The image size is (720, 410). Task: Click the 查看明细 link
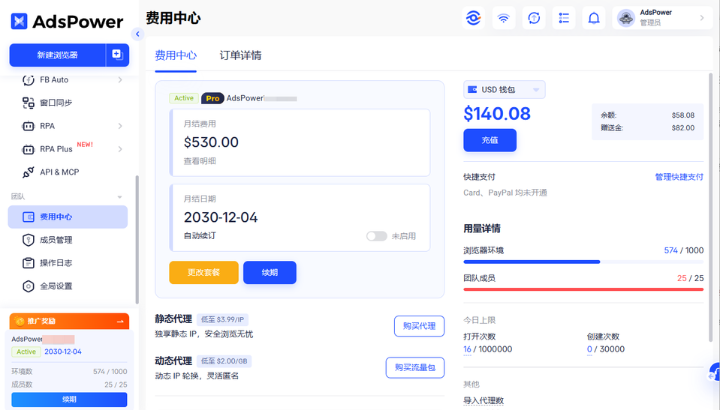tap(200, 161)
